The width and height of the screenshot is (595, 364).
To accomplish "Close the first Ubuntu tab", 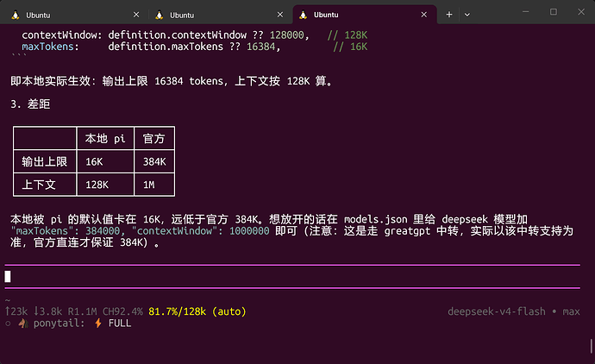I will [136, 15].
